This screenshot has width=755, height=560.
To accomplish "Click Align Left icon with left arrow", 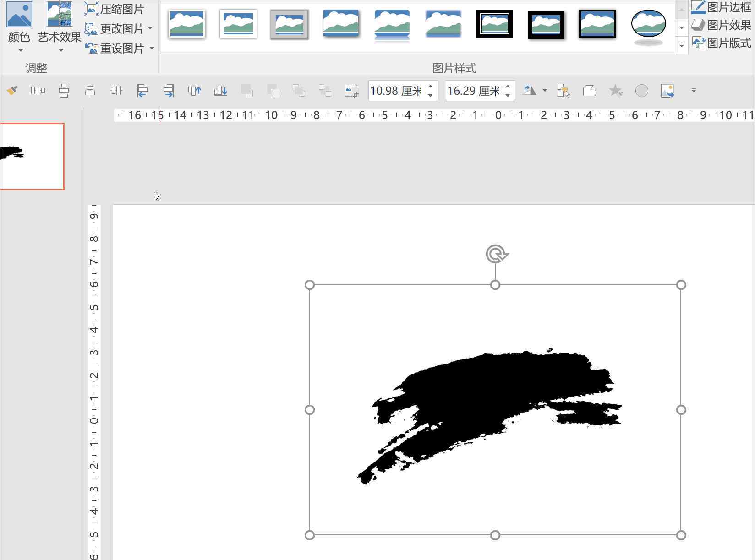I will pyautogui.click(x=142, y=91).
